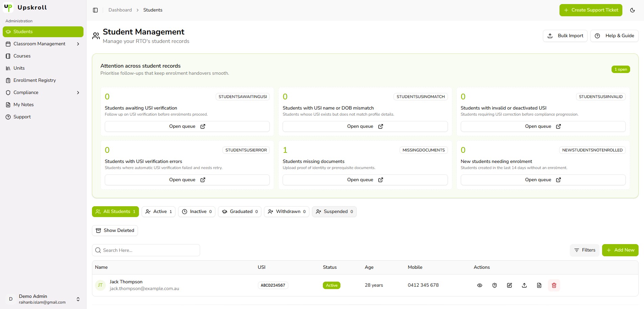Open queue for USI name or DOB mismatch
The image size is (644, 309).
365,126
